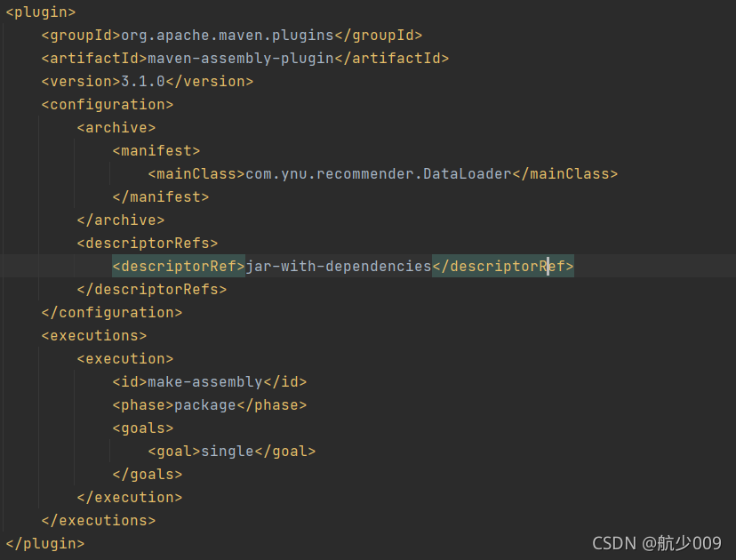The width and height of the screenshot is (736, 560).
Task: Click the closing </goals> tag
Action: (x=148, y=474)
